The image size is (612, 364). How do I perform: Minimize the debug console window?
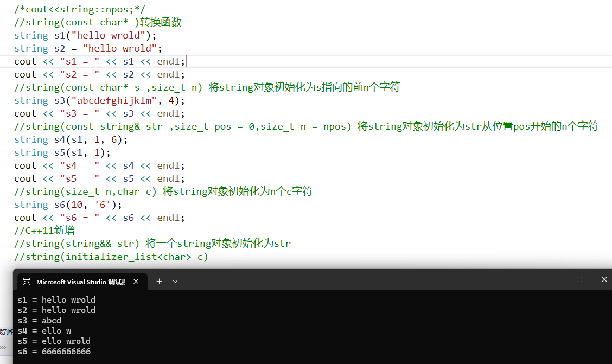554,279
